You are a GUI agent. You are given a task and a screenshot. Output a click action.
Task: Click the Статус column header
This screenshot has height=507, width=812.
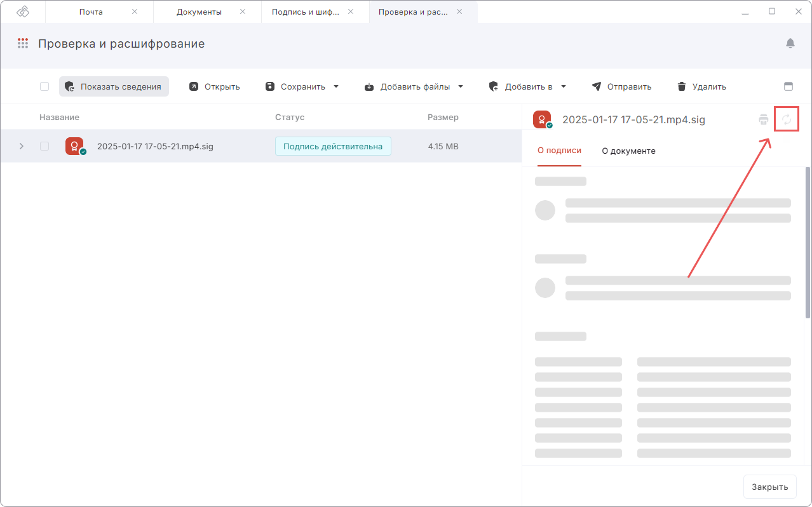tap(290, 117)
